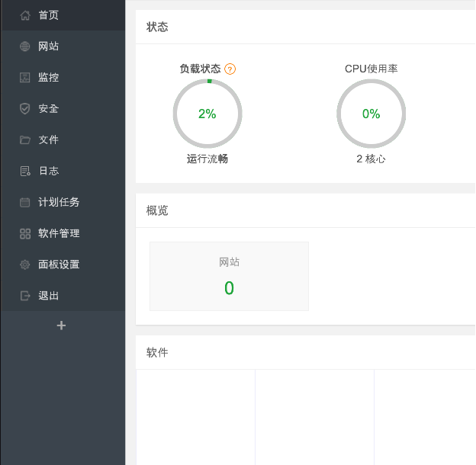The width and height of the screenshot is (476, 465).
Task: Open 文件 file manager in the sidebar
Action: (x=63, y=139)
